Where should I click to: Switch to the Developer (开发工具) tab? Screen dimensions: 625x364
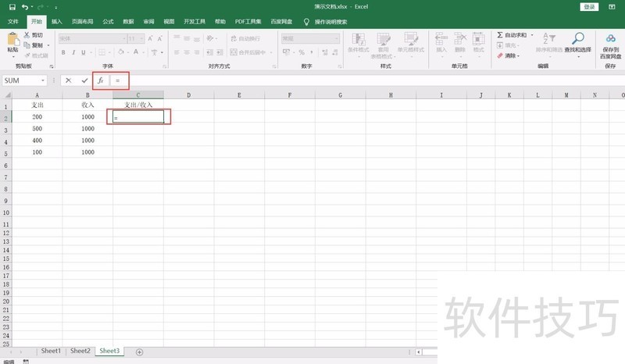[x=194, y=22]
